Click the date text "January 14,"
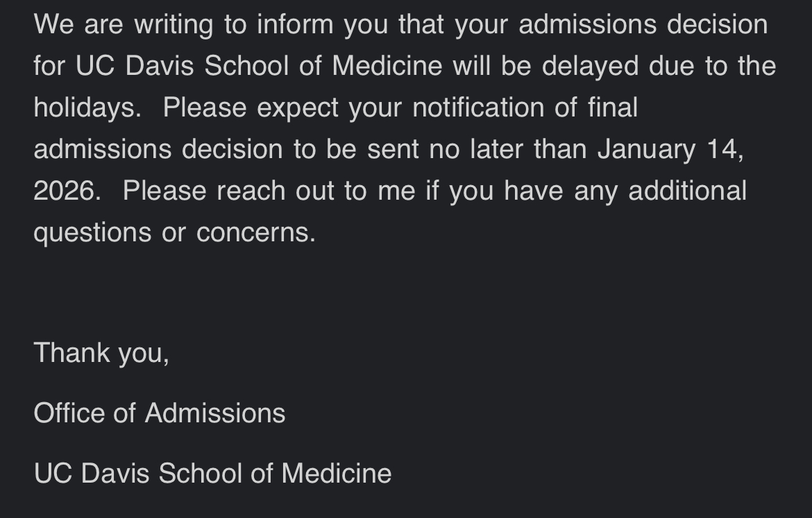Screen dimensions: 812x518 click(x=670, y=149)
